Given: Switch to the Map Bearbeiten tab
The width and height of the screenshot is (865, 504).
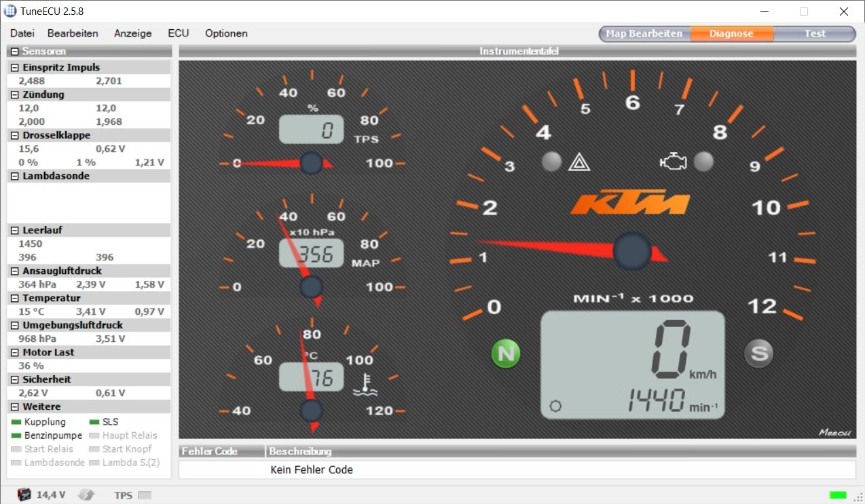Looking at the screenshot, I should pos(644,34).
